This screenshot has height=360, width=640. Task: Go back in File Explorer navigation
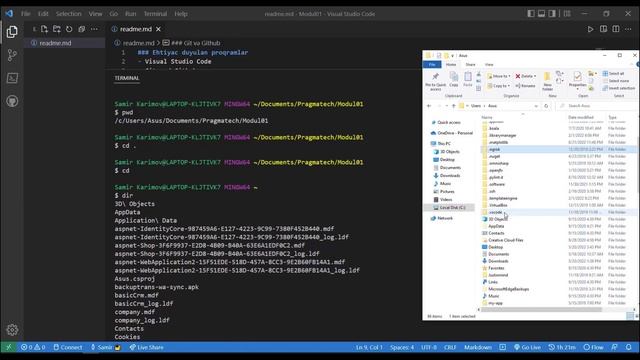pos(429,106)
